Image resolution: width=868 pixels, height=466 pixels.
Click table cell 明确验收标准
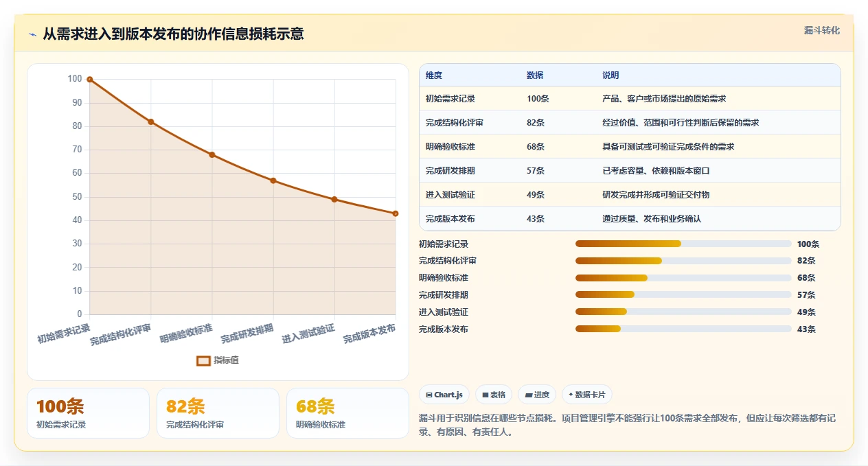[x=450, y=147]
